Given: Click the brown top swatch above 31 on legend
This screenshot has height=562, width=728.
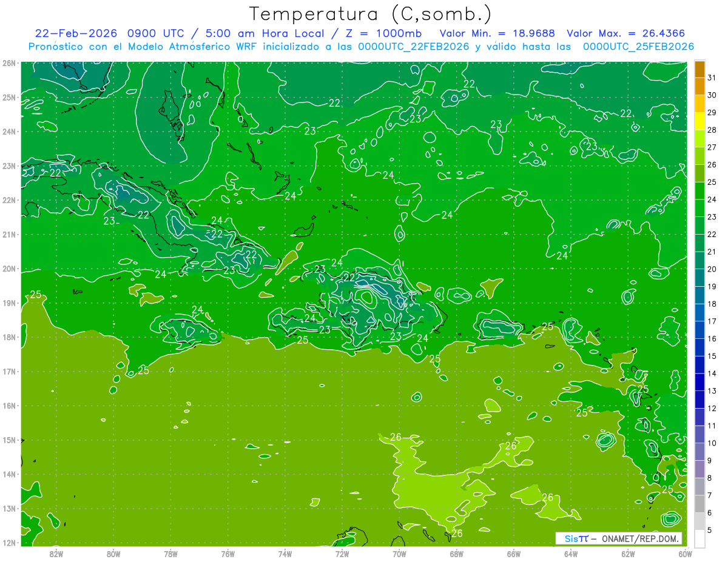Looking at the screenshot, I should (x=699, y=69).
